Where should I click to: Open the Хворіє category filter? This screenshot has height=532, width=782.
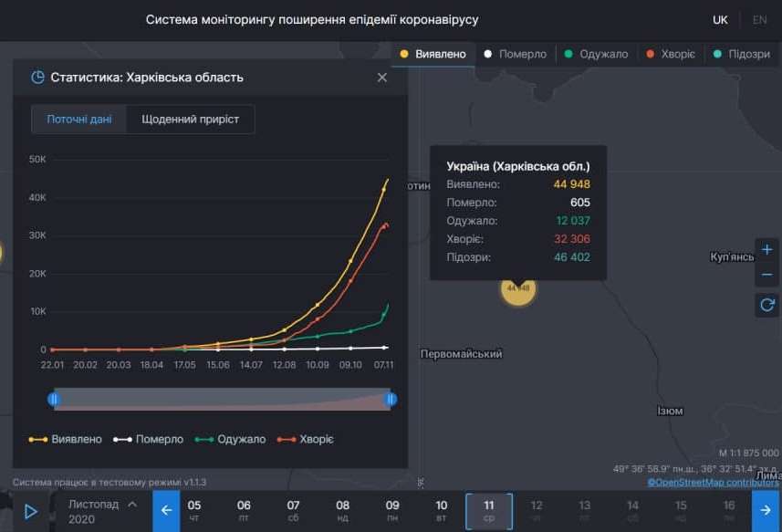[669, 54]
